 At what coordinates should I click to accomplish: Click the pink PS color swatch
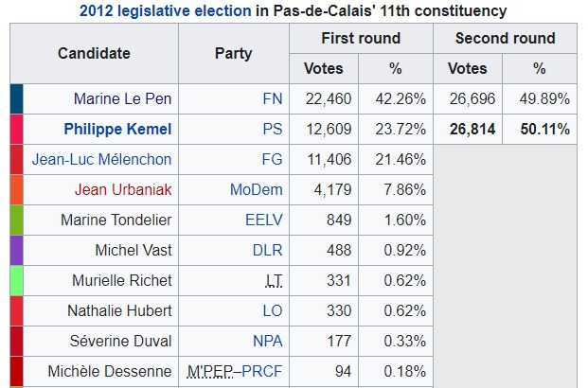16,129
